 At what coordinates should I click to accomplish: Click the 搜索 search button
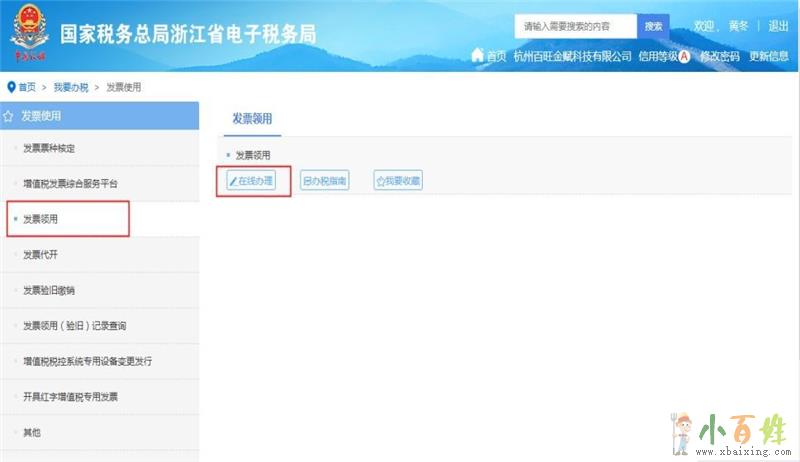653,26
